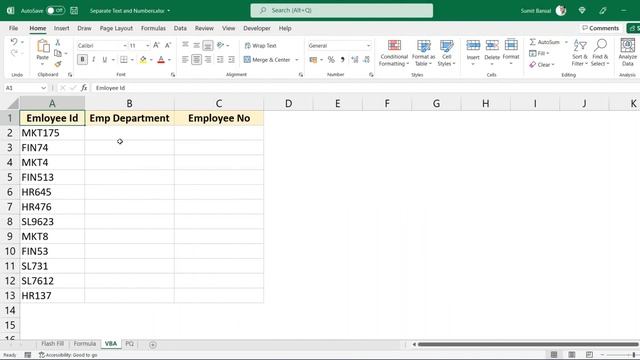Open Conditional Formatting menu

pyautogui.click(x=394, y=53)
